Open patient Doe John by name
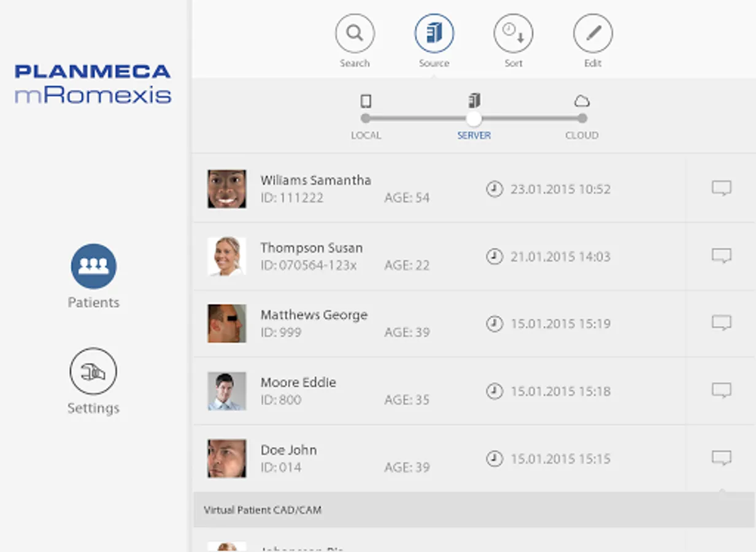 [288, 450]
